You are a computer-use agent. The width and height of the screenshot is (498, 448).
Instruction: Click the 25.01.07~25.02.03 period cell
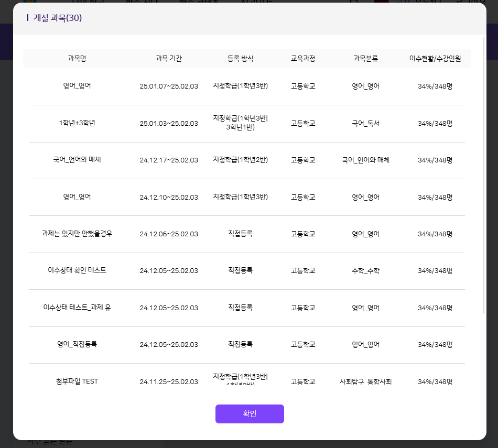169,86
